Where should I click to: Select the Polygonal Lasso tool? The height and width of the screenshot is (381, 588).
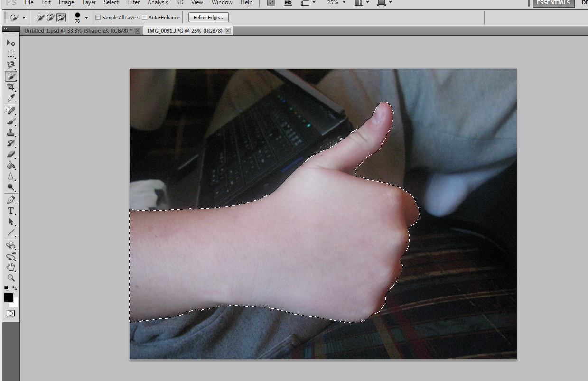11,65
